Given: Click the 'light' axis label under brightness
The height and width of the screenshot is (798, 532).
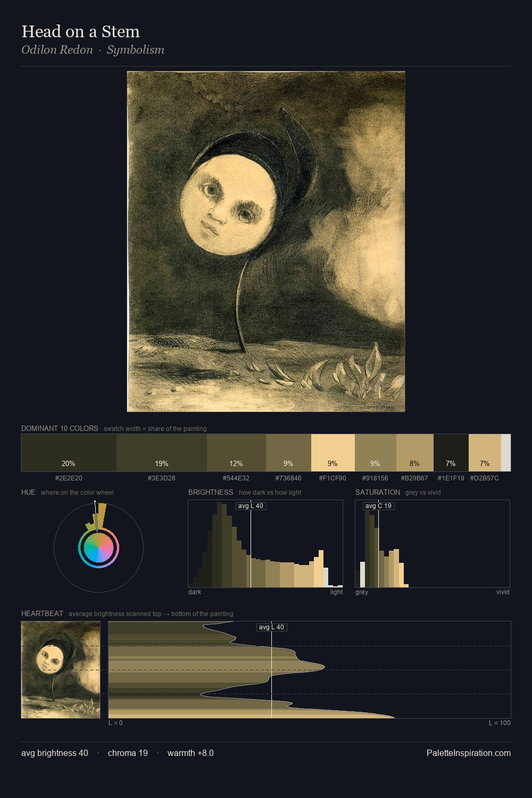Looking at the screenshot, I should [x=337, y=592].
